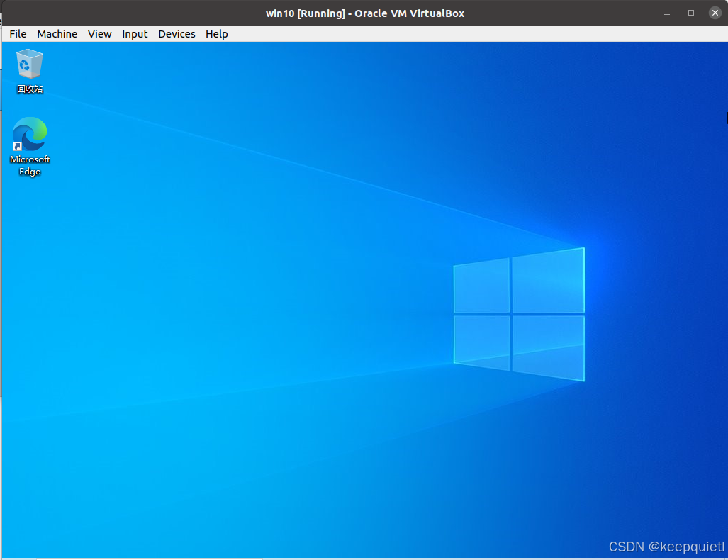Click the 'Microsoft Edge' text label
The width and height of the screenshot is (728, 560).
tap(30, 166)
